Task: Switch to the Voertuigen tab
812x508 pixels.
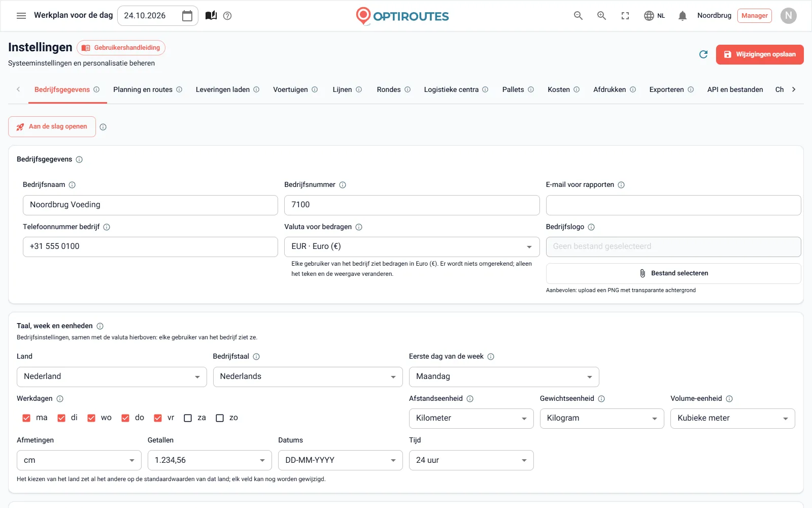Action: click(290, 89)
